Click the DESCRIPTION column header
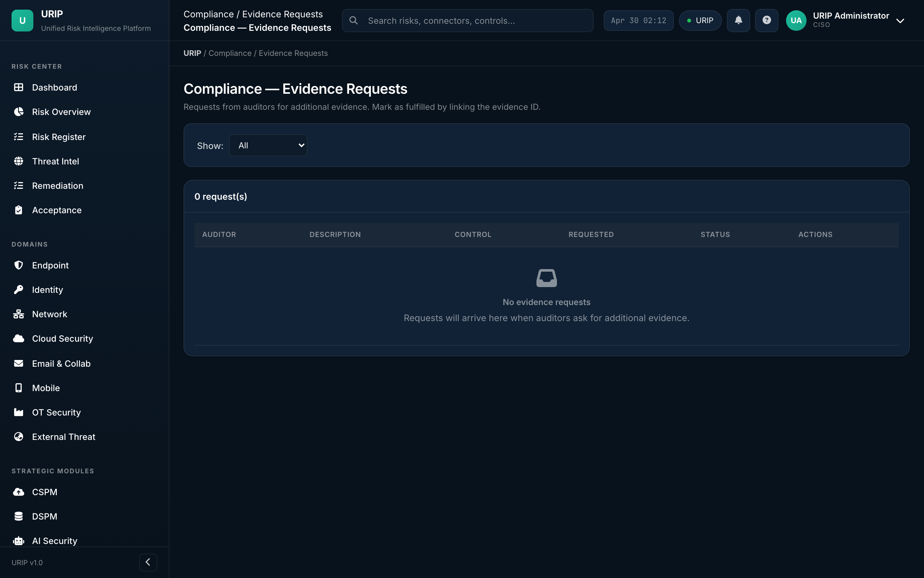This screenshot has width=924, height=578. 335,234
